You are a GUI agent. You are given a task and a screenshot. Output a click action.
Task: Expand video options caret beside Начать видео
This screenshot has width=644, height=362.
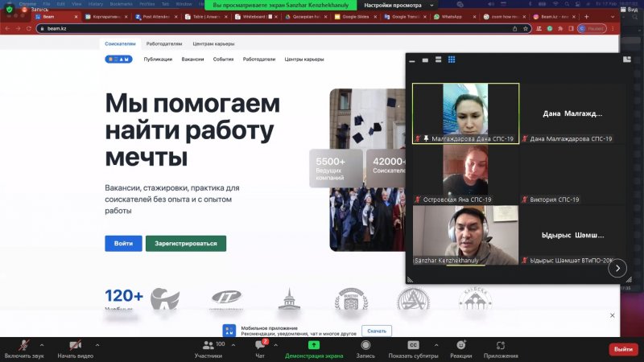97,345
